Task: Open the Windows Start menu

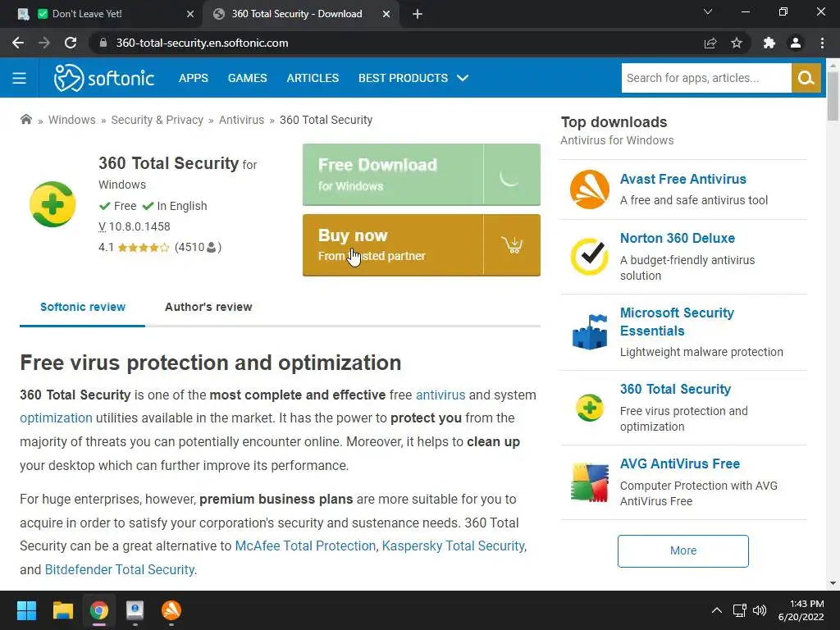Action: pyautogui.click(x=26, y=610)
